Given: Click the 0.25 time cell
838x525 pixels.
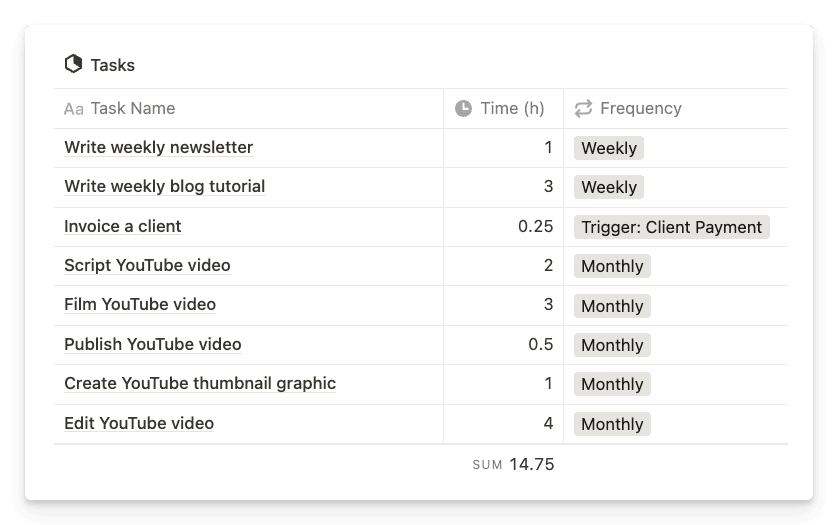Looking at the screenshot, I should point(503,227).
